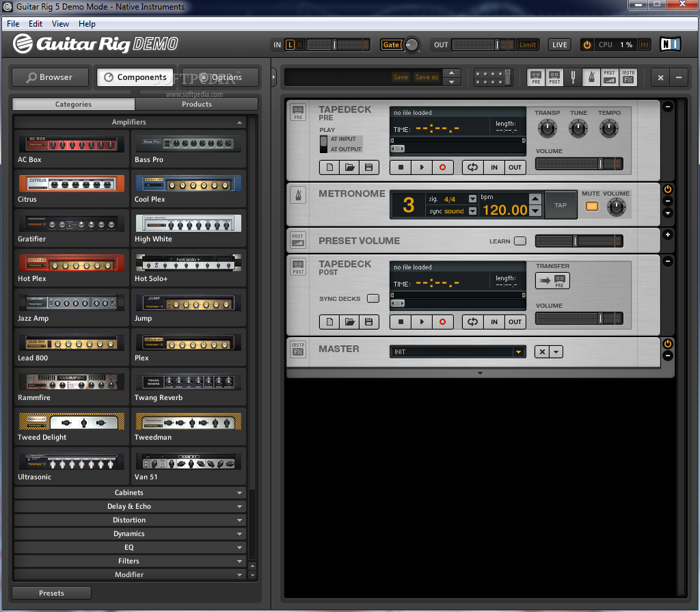Click Transfer to Pre button
This screenshot has height=612, width=700.
(x=552, y=281)
